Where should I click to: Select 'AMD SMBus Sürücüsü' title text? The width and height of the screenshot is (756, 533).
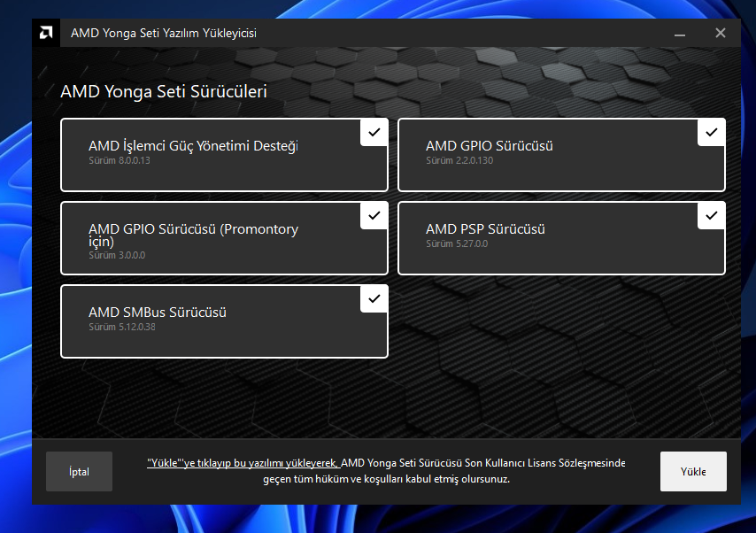click(x=158, y=312)
